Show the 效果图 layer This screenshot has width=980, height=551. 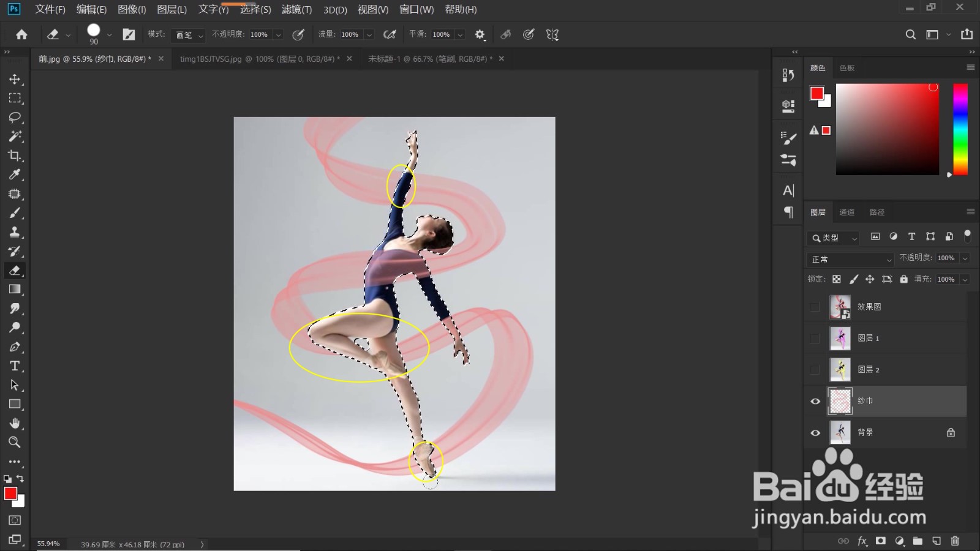[x=815, y=307]
